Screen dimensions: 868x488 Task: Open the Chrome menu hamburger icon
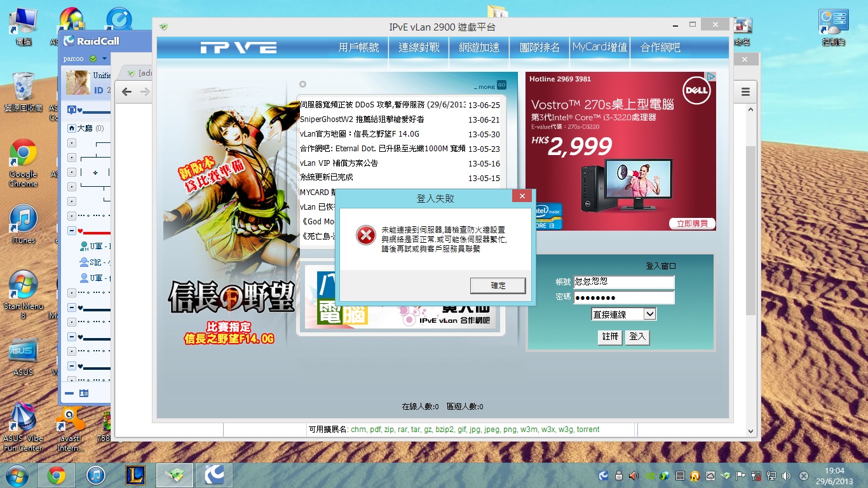746,92
